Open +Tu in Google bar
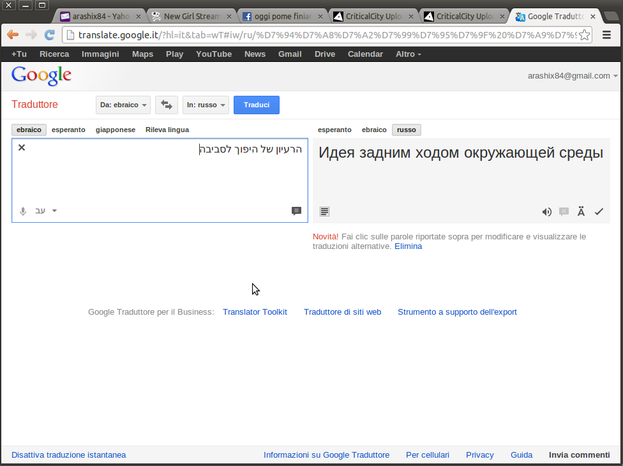Image resolution: width=623 pixels, height=466 pixels. [x=19, y=54]
